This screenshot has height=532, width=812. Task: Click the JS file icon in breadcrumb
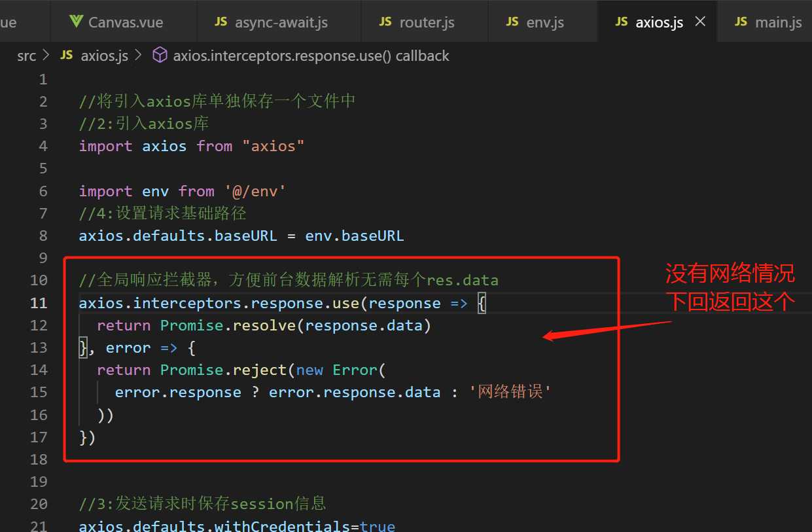(66, 56)
